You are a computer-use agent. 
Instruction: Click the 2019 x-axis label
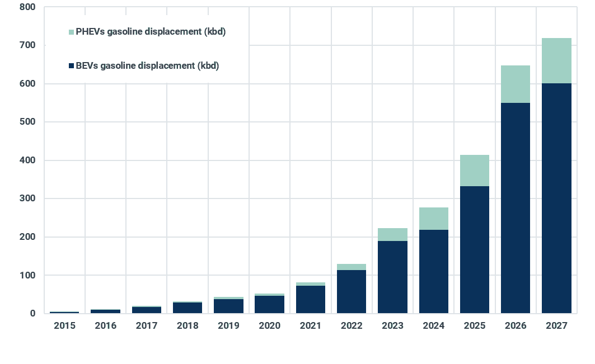(x=228, y=326)
